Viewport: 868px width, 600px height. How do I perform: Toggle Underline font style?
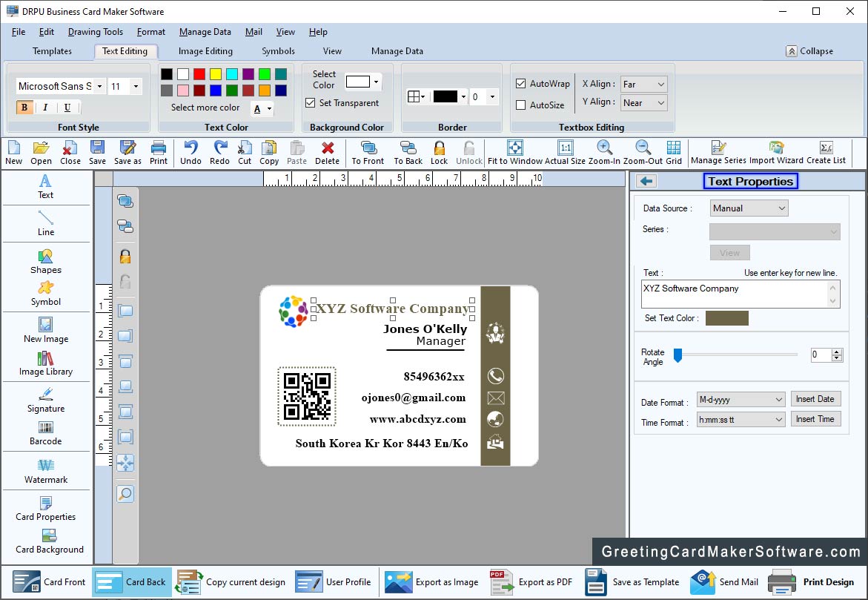67,108
